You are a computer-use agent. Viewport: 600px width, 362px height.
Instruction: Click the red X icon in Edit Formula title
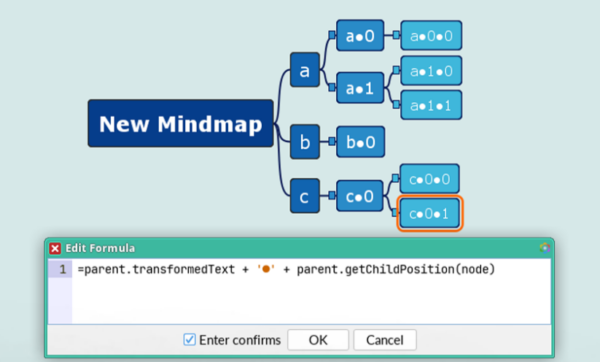(55, 248)
